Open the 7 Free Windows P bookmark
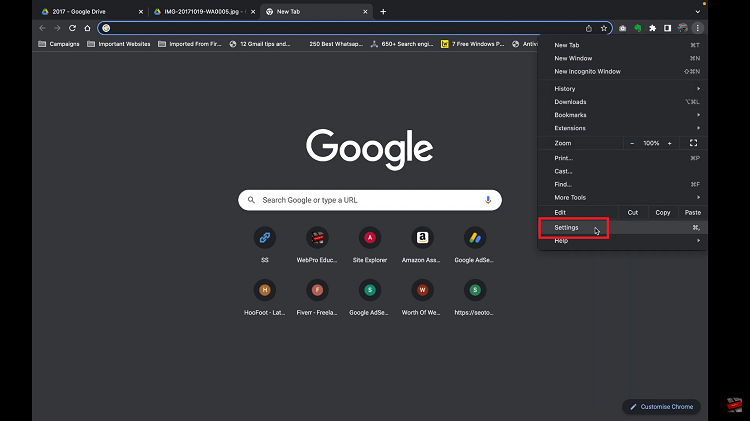Screen dimensions: 750x421 point(473,44)
